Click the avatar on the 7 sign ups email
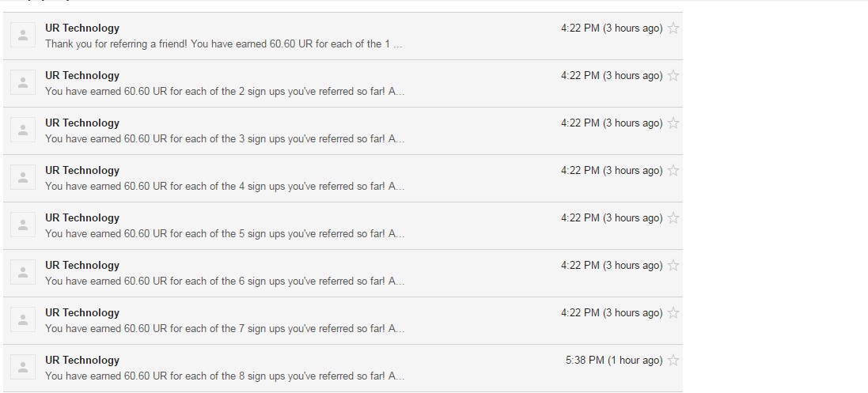 point(23,320)
